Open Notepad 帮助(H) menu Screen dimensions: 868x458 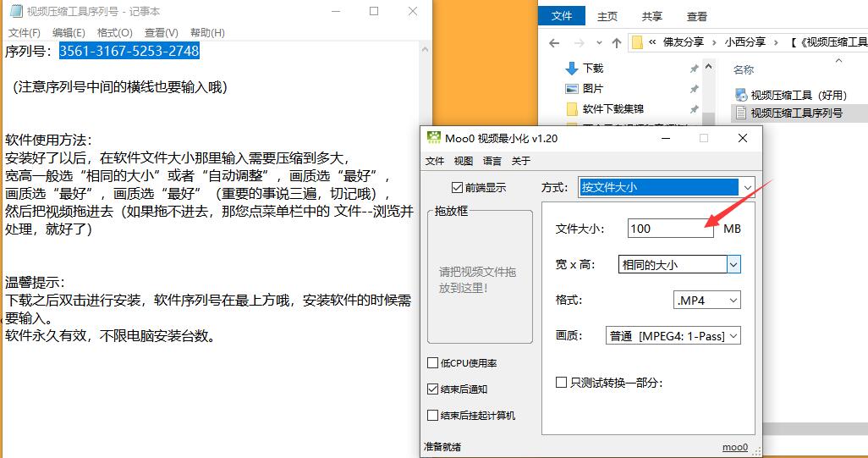[x=207, y=33]
